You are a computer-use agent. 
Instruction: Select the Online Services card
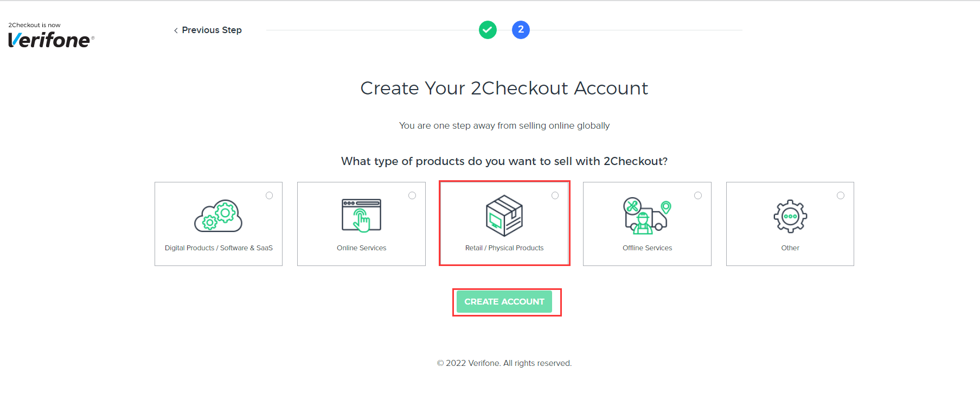(x=361, y=224)
